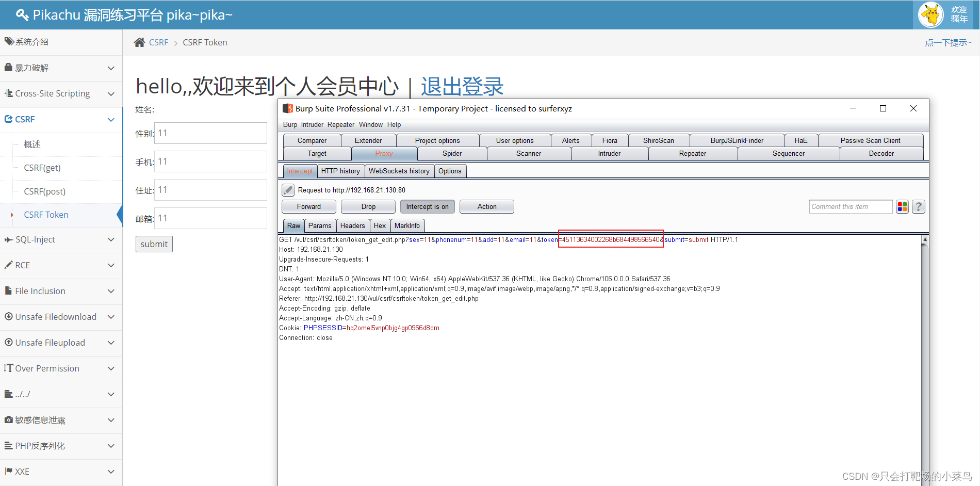
Task: Open the Scanner tab
Action: (529, 154)
